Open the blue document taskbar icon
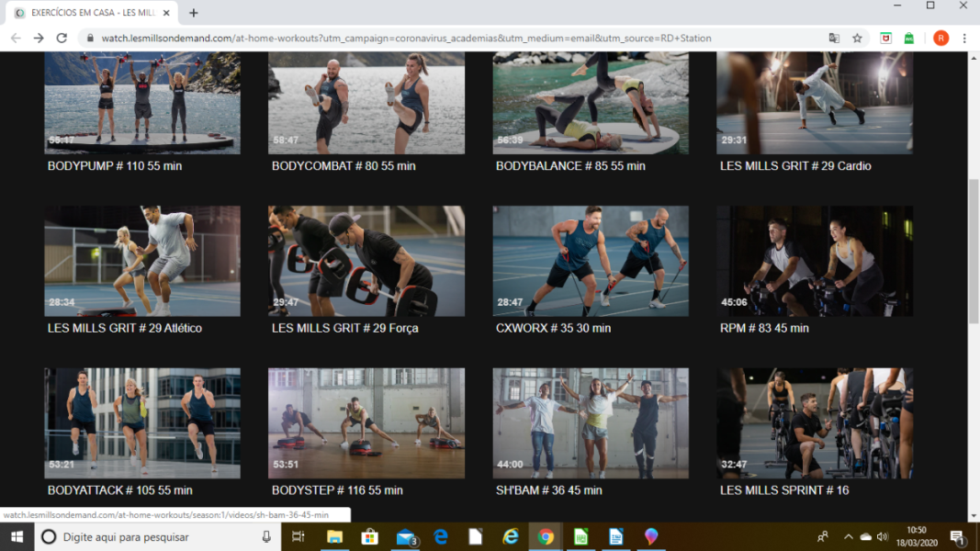The image size is (980, 551). [x=615, y=536]
